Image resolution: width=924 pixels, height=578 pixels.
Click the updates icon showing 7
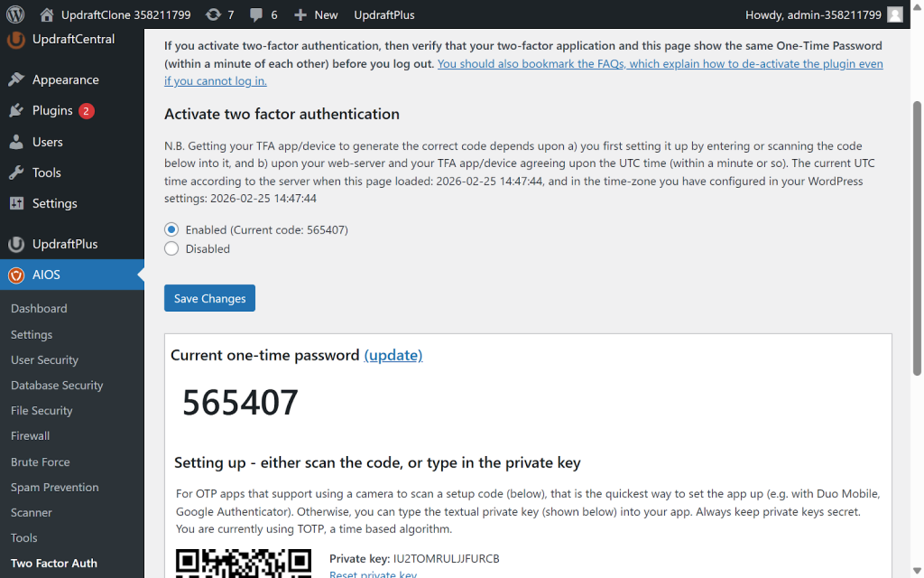click(213, 14)
